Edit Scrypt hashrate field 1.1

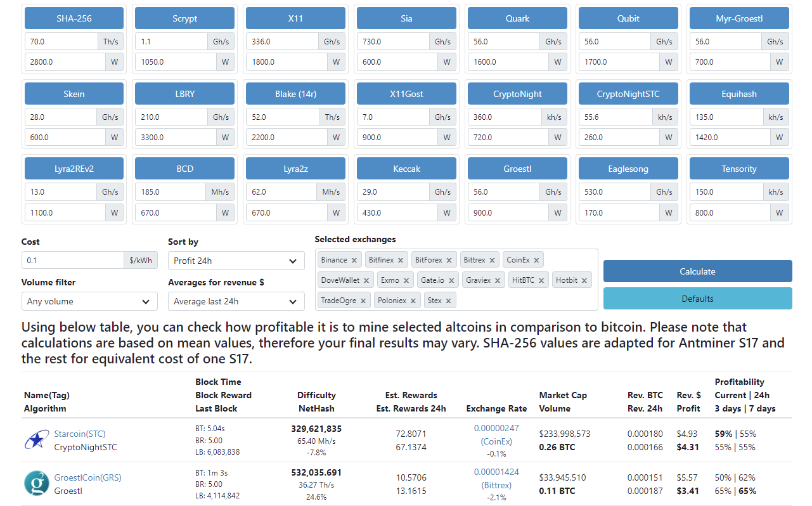[172, 42]
